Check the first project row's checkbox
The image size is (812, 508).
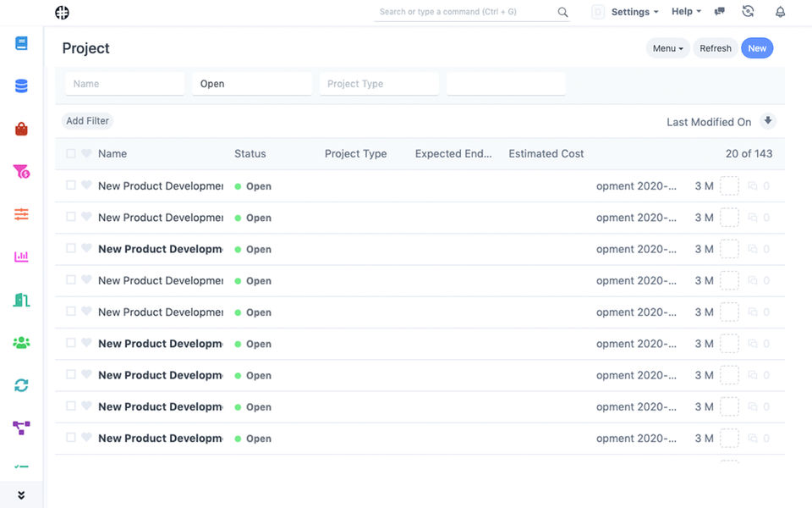coord(71,185)
